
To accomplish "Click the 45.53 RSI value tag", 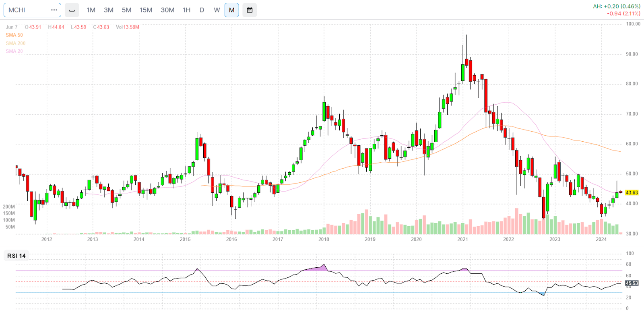I will (x=632, y=283).
